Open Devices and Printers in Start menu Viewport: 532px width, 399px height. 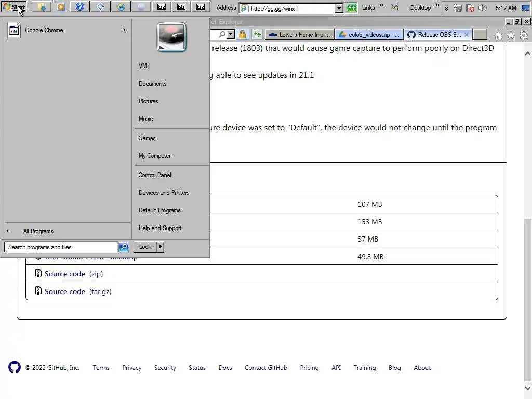(x=164, y=193)
